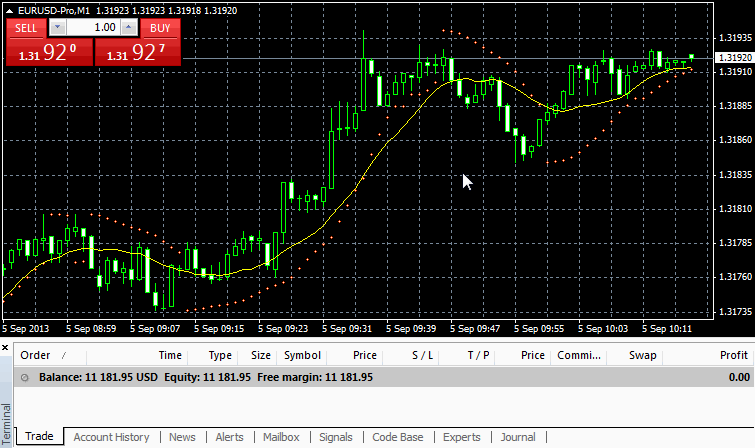Click the SELL button

pyautogui.click(x=26, y=28)
